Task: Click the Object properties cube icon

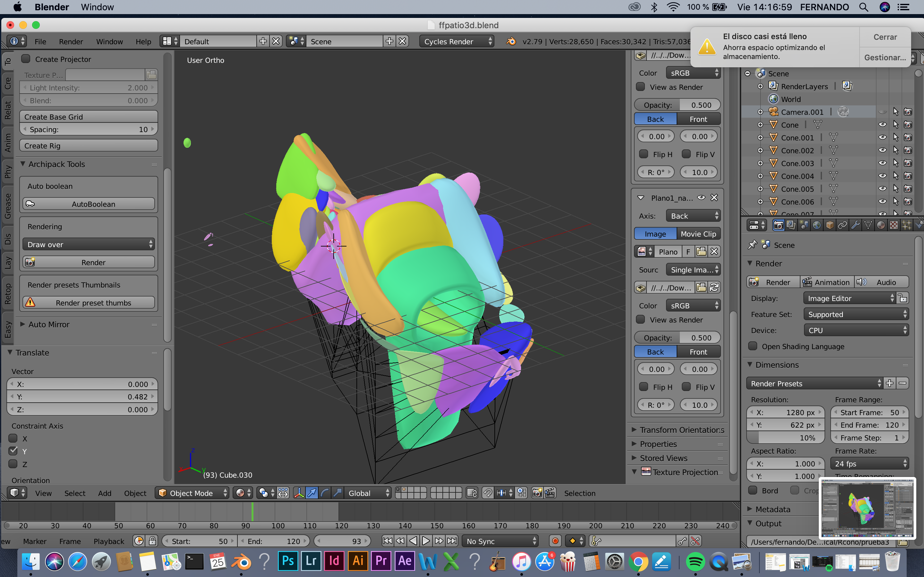Action: [x=829, y=226]
